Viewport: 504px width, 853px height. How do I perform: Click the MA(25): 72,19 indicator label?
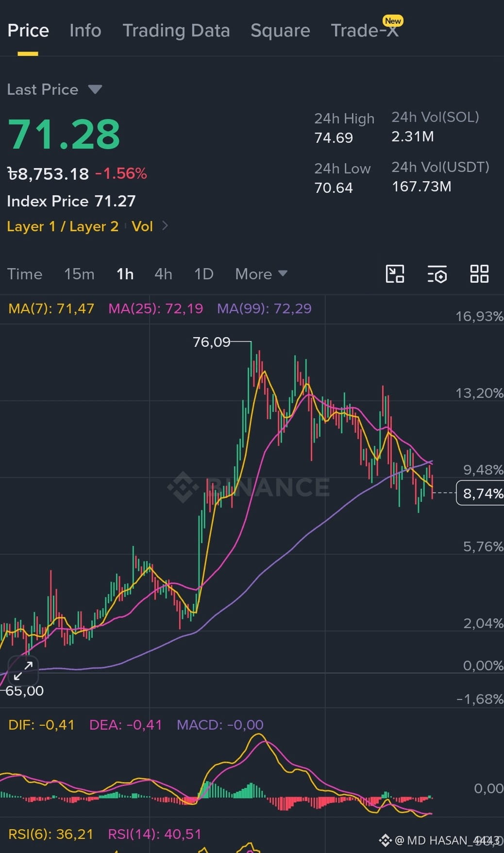point(155,308)
